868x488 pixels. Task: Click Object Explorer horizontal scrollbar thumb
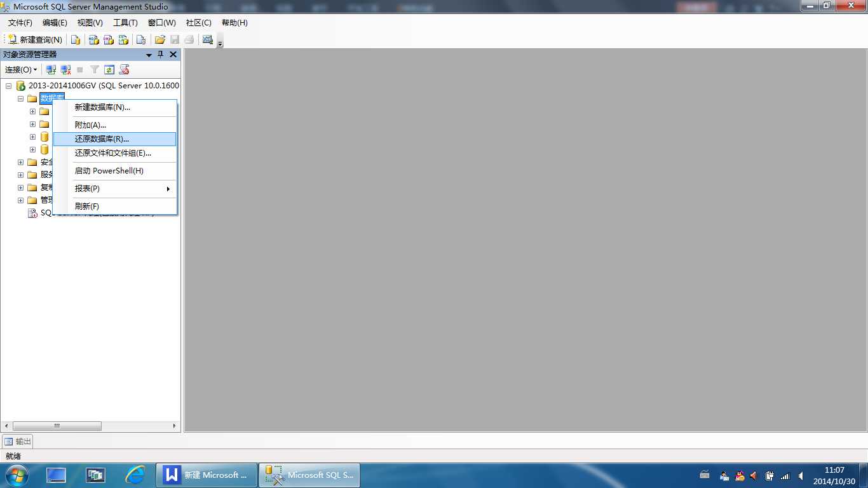tap(57, 426)
